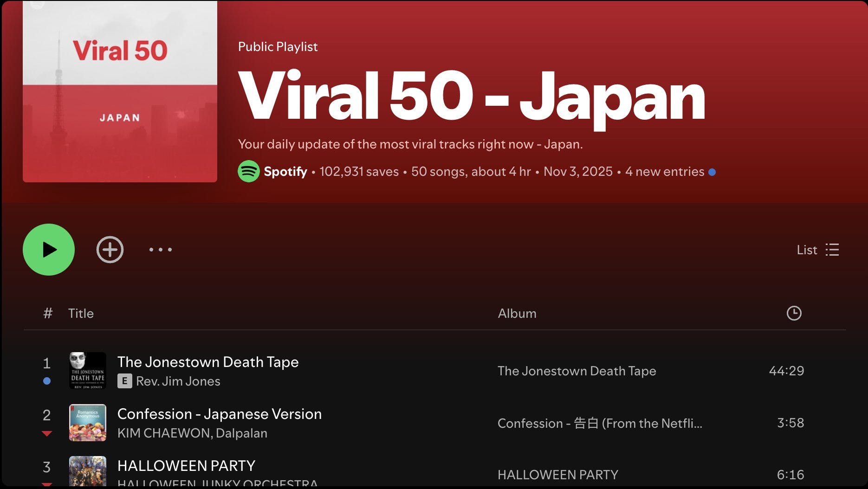
Task: Click the Confession track album art
Action: [88, 423]
